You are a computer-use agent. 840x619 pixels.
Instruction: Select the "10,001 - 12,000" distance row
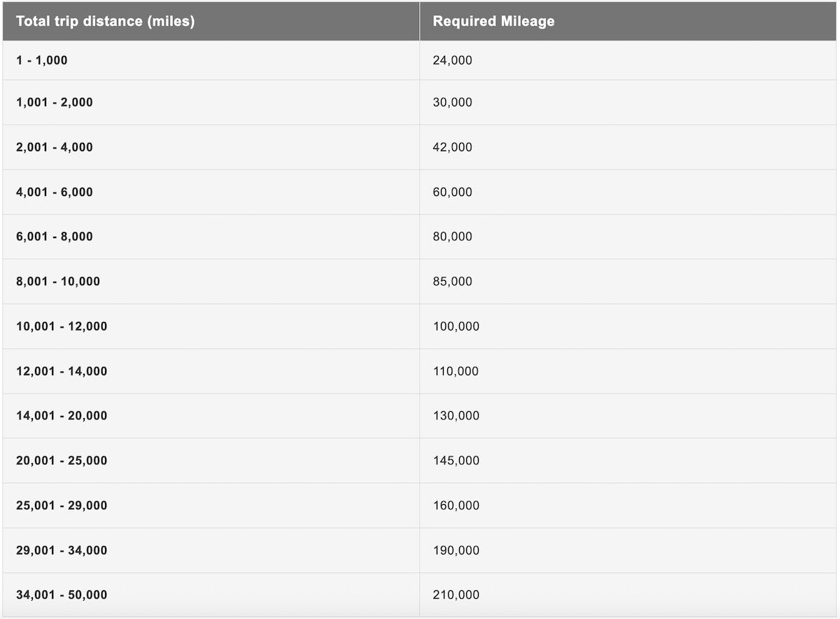(x=62, y=326)
